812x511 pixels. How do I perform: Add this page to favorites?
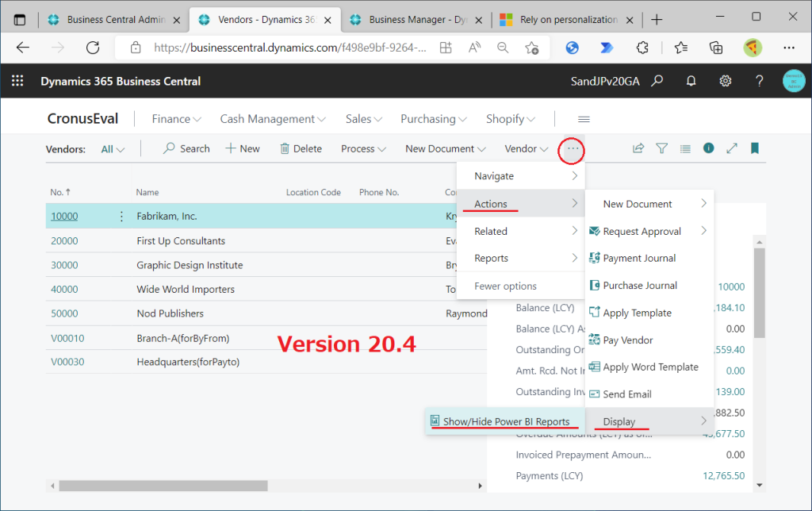(531, 48)
